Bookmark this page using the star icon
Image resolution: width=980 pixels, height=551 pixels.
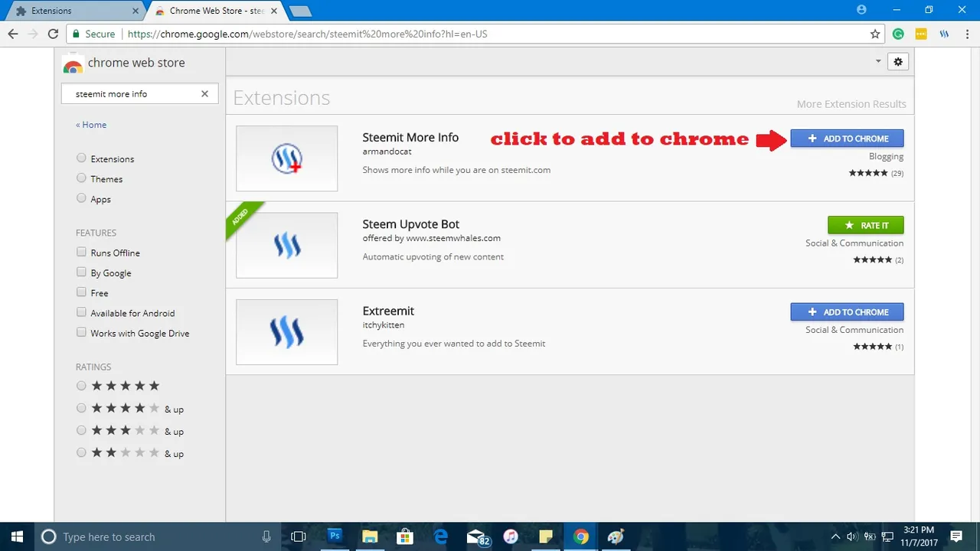pos(875,34)
